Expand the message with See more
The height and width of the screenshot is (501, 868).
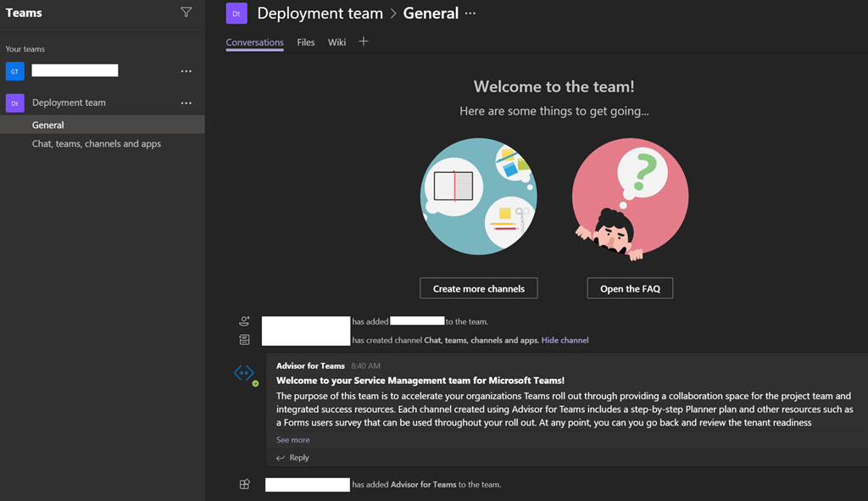[292, 440]
